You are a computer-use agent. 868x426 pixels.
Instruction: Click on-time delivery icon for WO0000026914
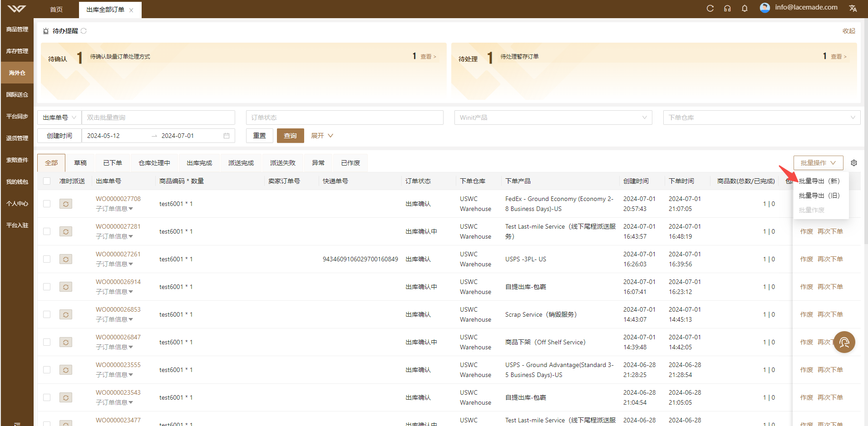click(66, 287)
